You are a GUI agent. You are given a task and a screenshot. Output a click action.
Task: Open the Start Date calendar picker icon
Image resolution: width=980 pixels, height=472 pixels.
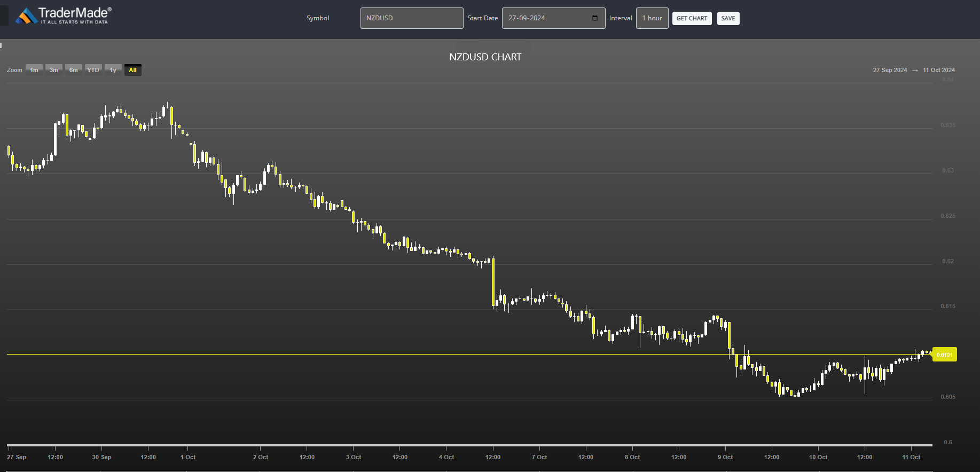coord(595,18)
